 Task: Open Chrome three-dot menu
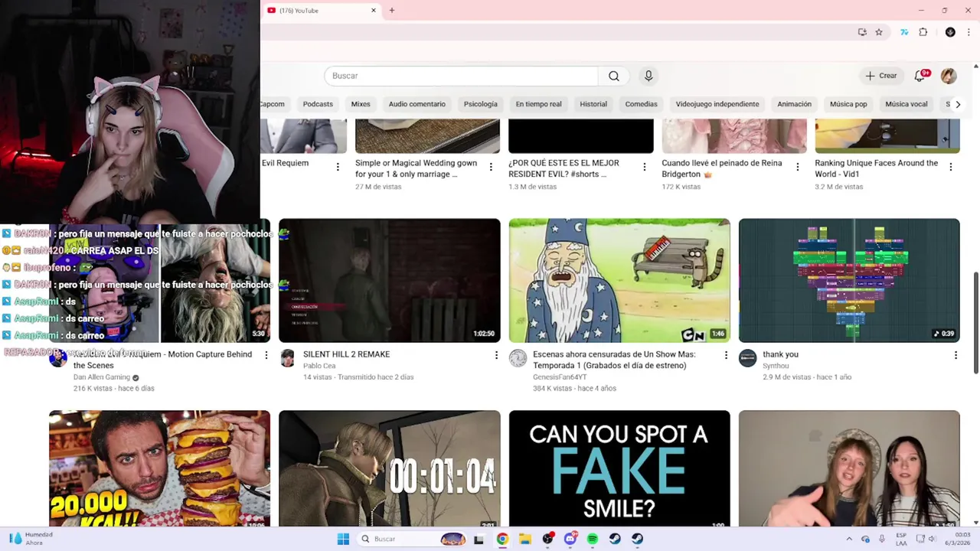tap(969, 32)
